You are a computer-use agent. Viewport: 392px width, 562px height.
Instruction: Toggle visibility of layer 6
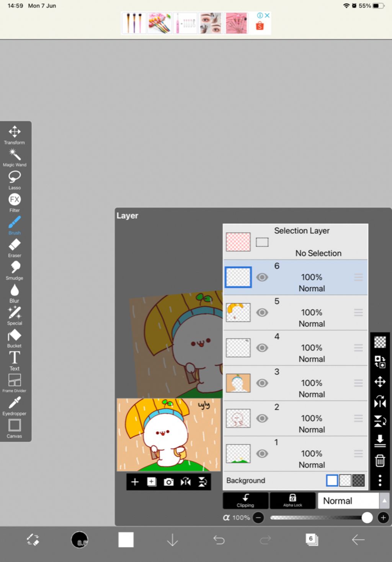click(x=262, y=277)
